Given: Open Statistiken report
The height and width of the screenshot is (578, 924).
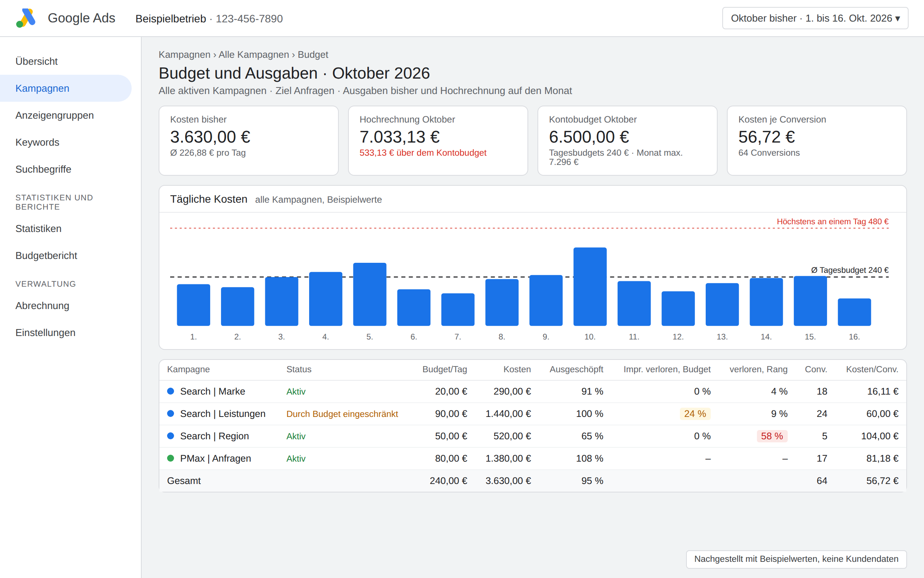Looking at the screenshot, I should pyautogui.click(x=38, y=229).
